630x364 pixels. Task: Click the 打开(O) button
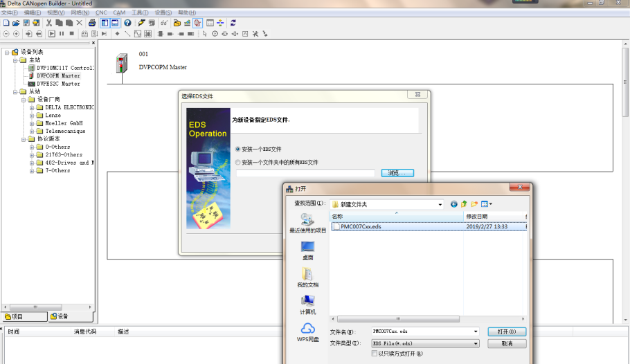(x=507, y=332)
